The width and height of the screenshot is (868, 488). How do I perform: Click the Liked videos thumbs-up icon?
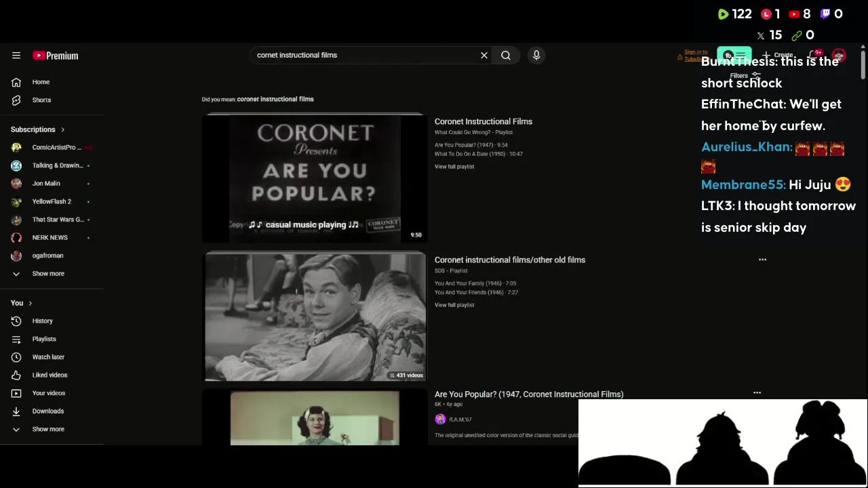pyautogui.click(x=16, y=375)
